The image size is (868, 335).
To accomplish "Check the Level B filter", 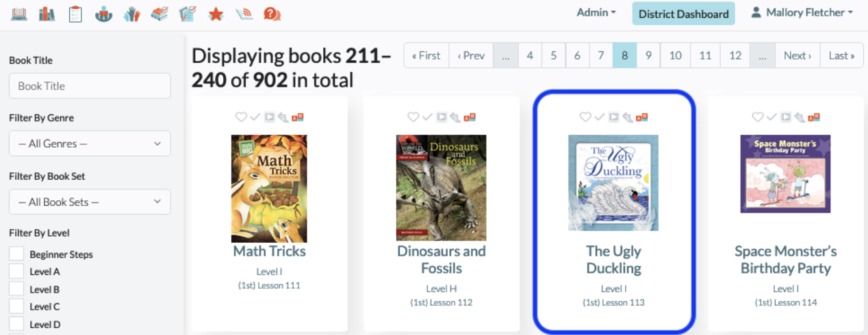I will click(16, 289).
